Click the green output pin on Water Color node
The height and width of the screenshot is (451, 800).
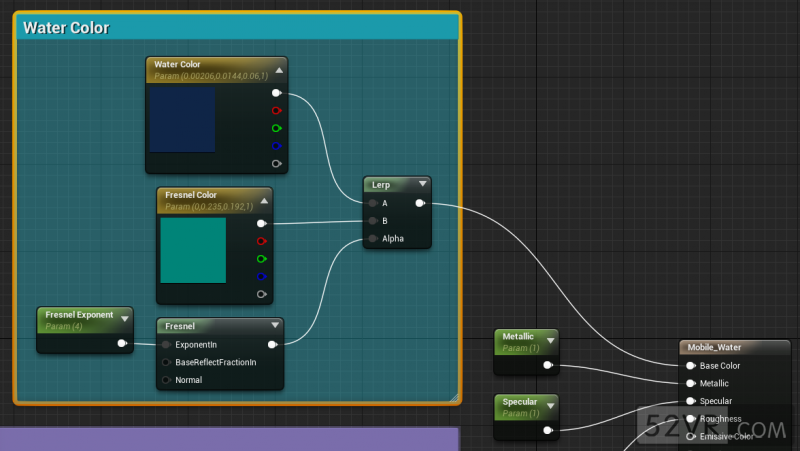(276, 128)
